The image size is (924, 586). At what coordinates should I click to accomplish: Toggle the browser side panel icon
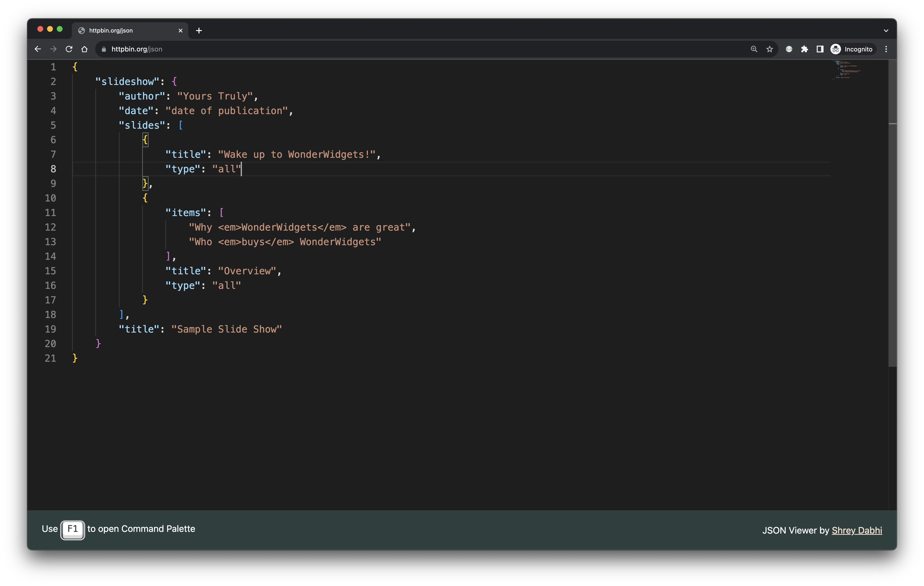[x=820, y=49]
